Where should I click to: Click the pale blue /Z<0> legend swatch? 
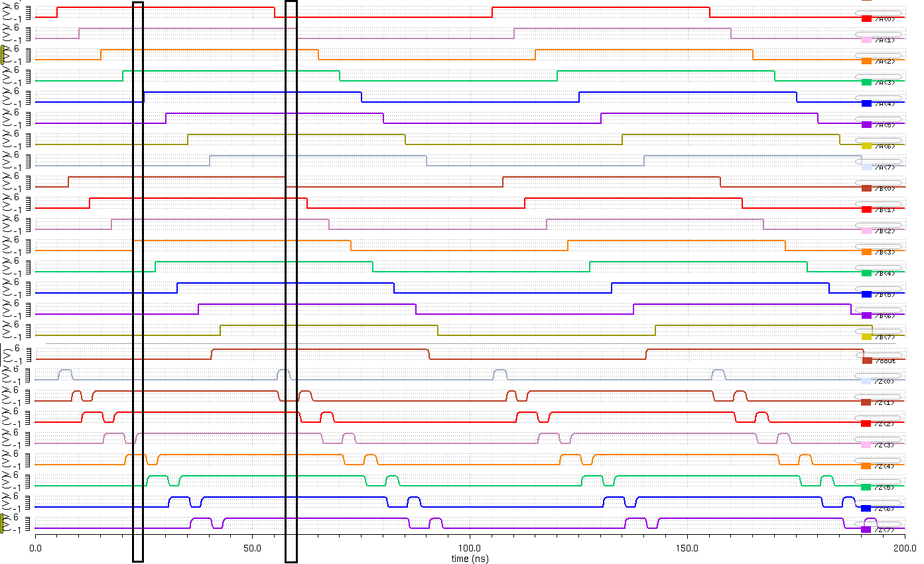point(866,381)
